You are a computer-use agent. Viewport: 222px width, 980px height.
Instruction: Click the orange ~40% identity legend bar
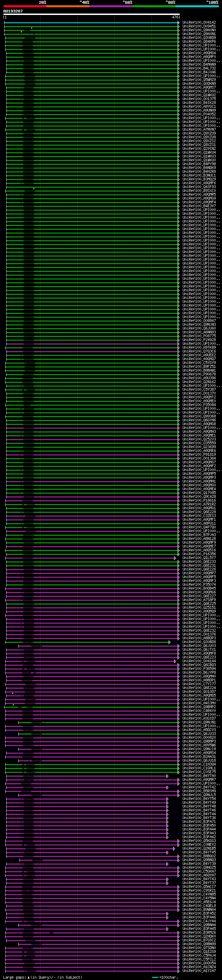tap(68, 6)
